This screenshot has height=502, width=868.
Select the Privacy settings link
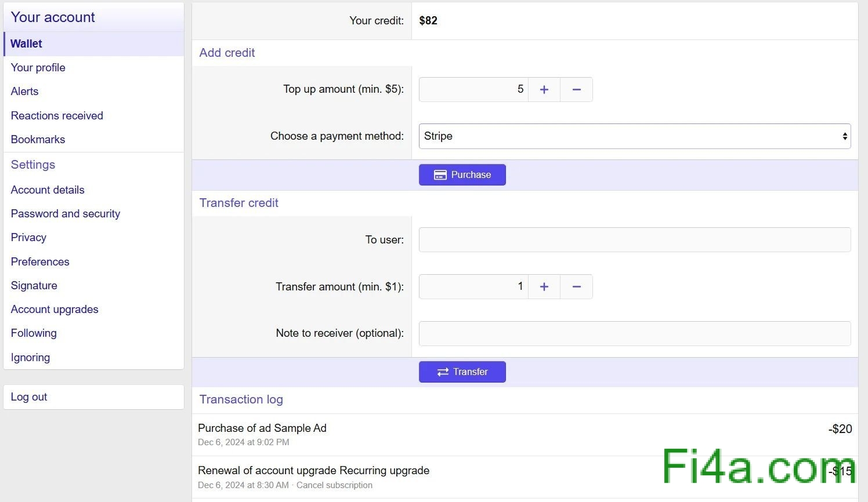tap(28, 238)
